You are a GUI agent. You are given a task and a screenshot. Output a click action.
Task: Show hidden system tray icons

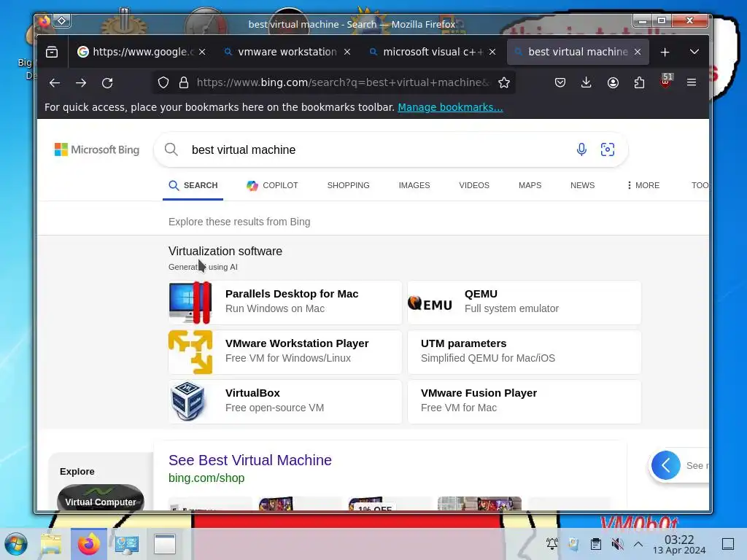coord(638,544)
